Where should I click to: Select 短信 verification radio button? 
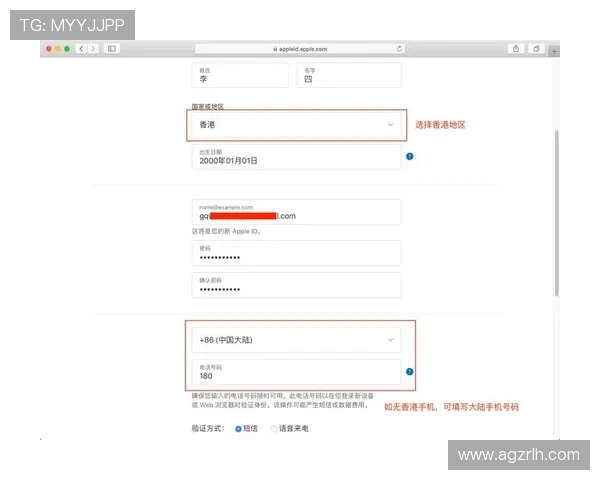coord(238,429)
